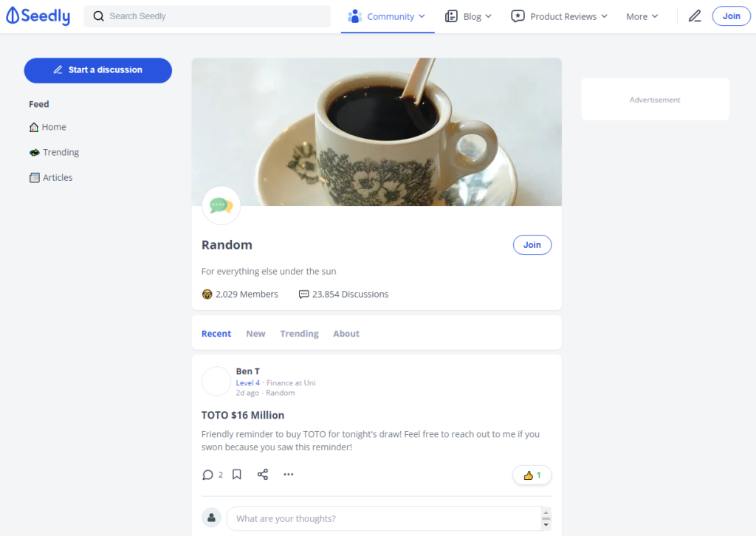Like the post with thumbs up button
This screenshot has height=536, width=756.
[x=532, y=475]
